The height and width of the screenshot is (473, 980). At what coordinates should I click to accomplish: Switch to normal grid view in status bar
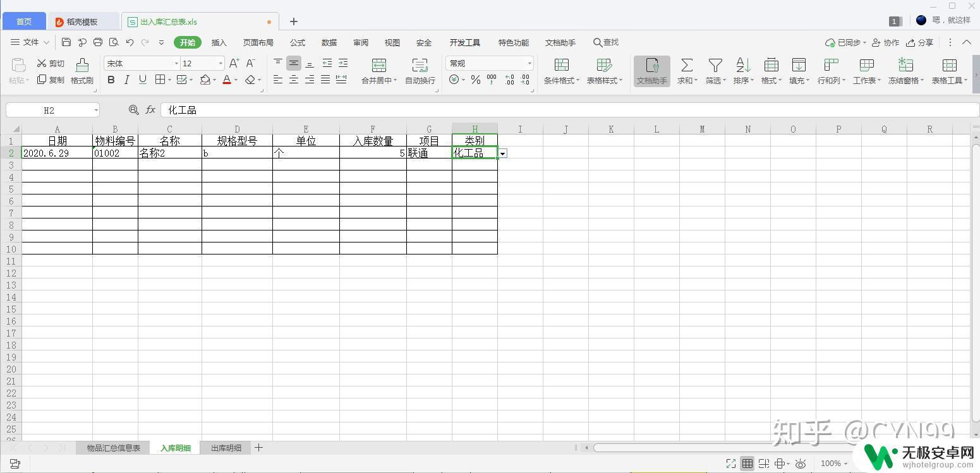click(x=747, y=464)
